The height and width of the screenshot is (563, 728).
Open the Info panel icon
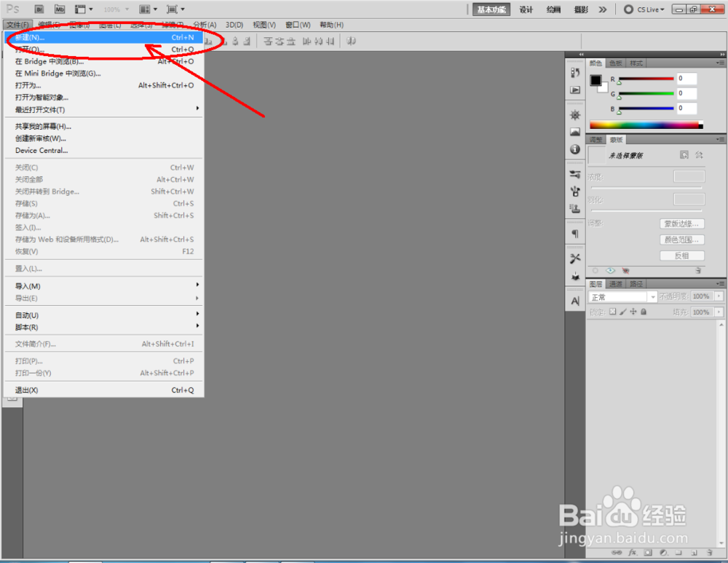pos(575,149)
